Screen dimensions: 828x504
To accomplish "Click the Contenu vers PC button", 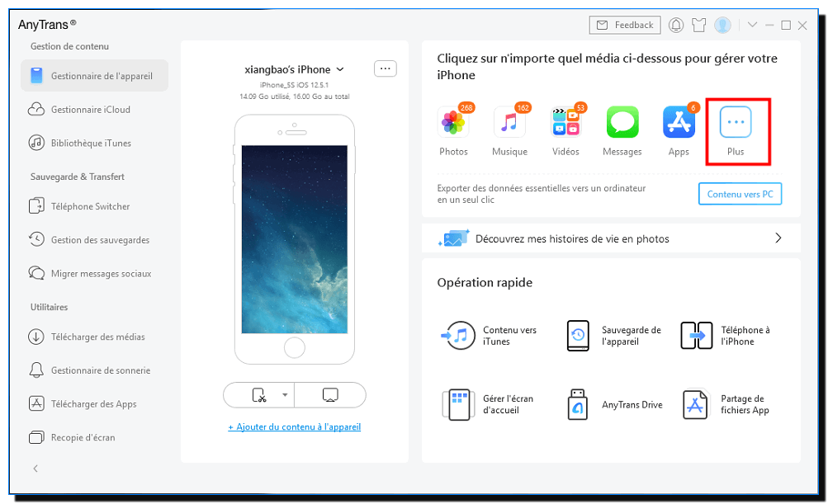I will tap(740, 194).
